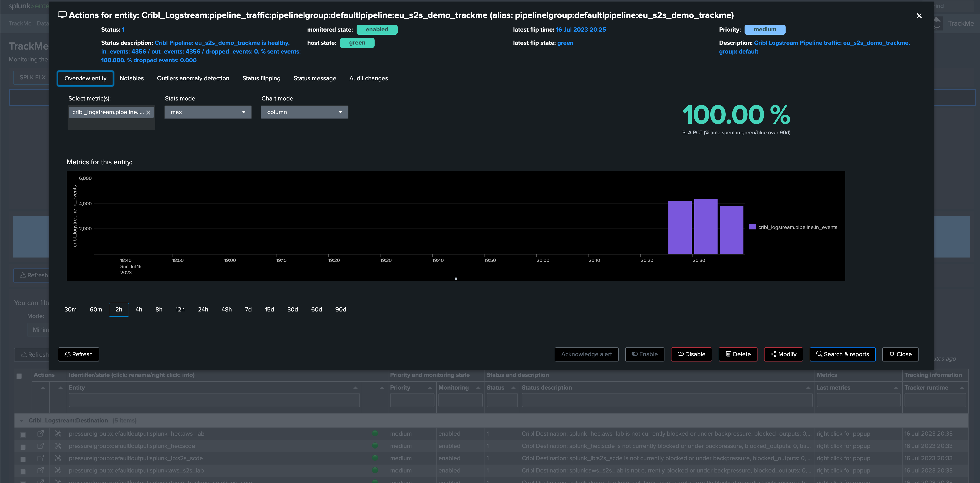This screenshot has height=483, width=980.
Task: Tick checkbox for splunk_hec:aws_lab row
Action: (x=23, y=435)
